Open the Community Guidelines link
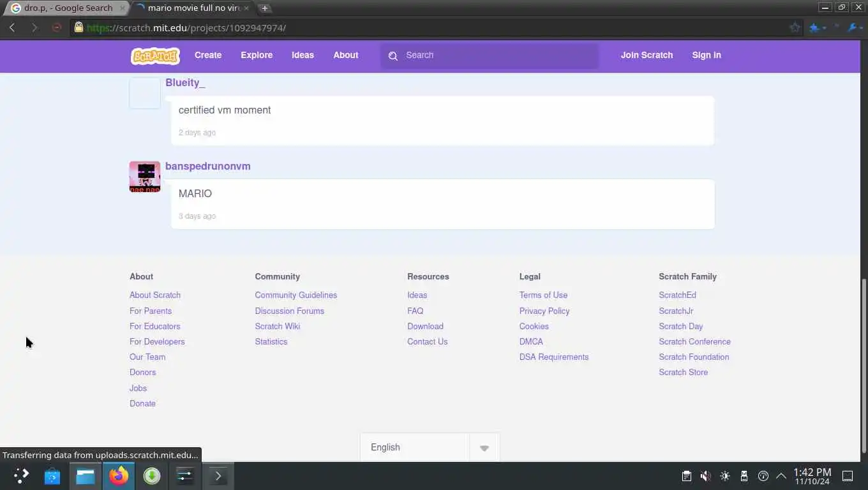868x490 pixels. tap(296, 295)
